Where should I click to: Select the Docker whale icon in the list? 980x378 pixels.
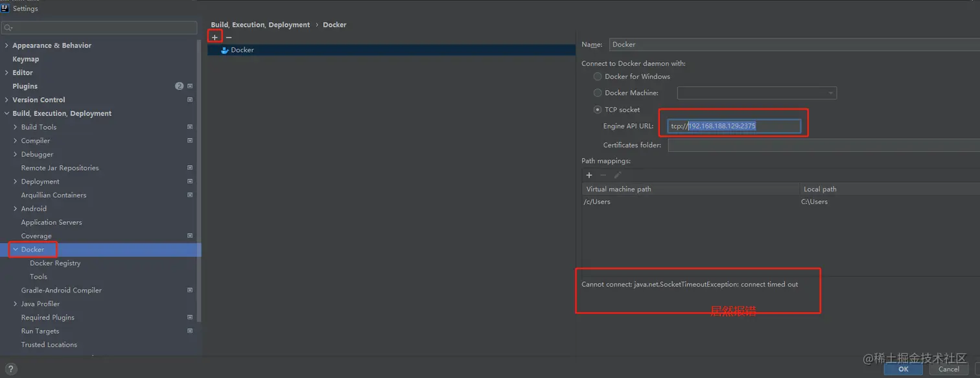(225, 50)
